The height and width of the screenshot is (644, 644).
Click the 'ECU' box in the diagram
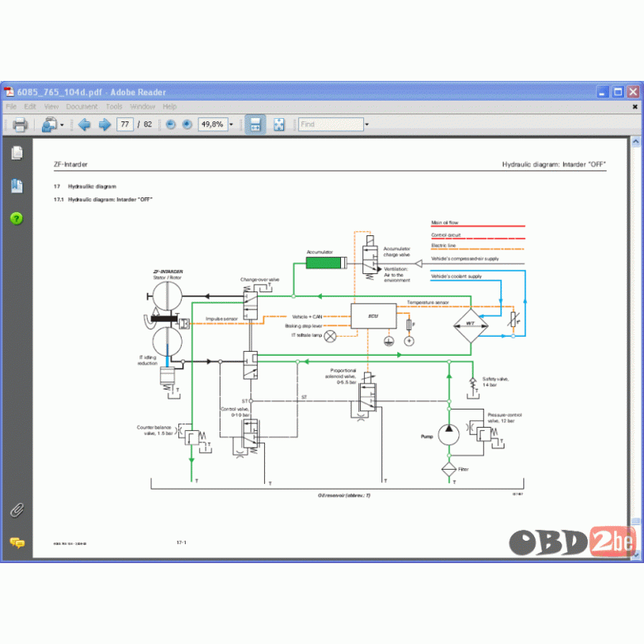[373, 316]
